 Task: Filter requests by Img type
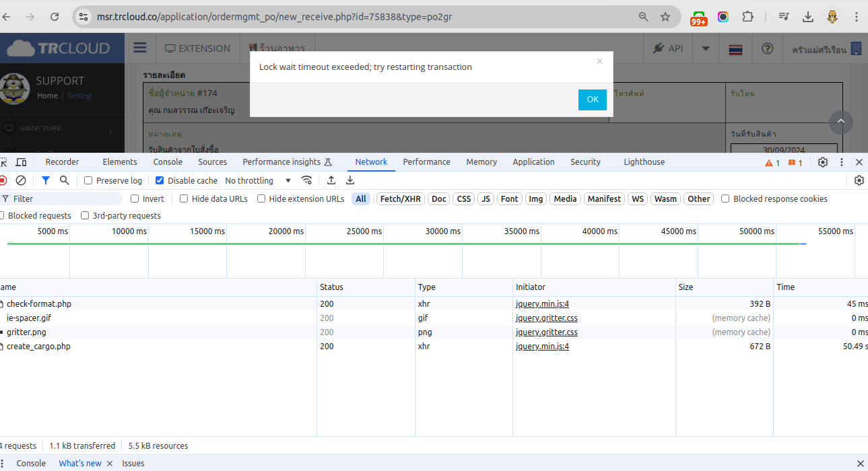point(535,198)
